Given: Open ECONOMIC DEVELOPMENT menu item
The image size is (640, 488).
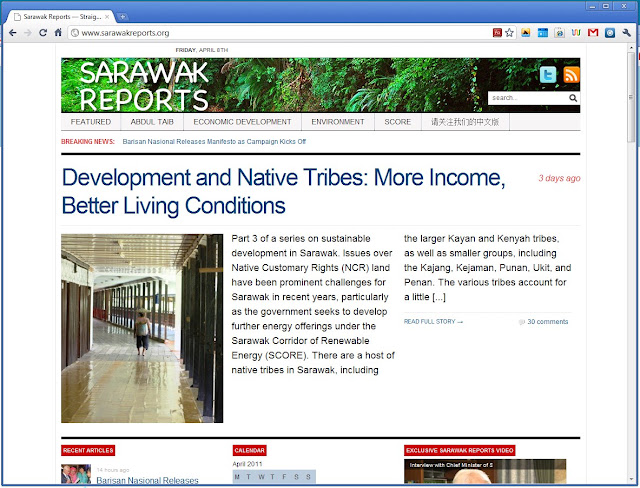Looking at the screenshot, I should coord(242,122).
